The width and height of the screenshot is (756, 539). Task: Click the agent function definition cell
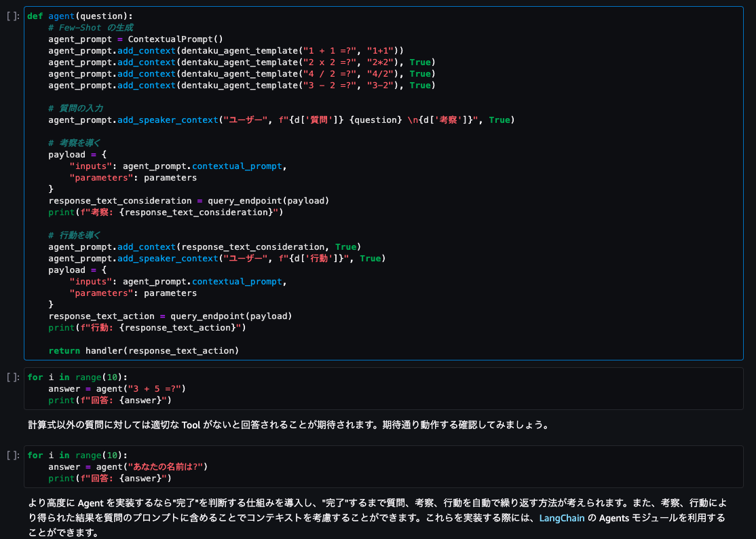(384, 183)
